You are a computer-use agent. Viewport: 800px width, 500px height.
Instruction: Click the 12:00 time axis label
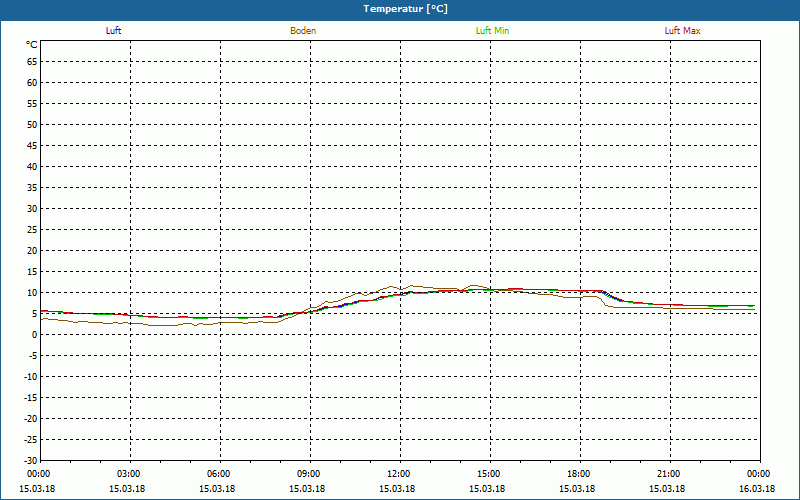click(x=399, y=474)
